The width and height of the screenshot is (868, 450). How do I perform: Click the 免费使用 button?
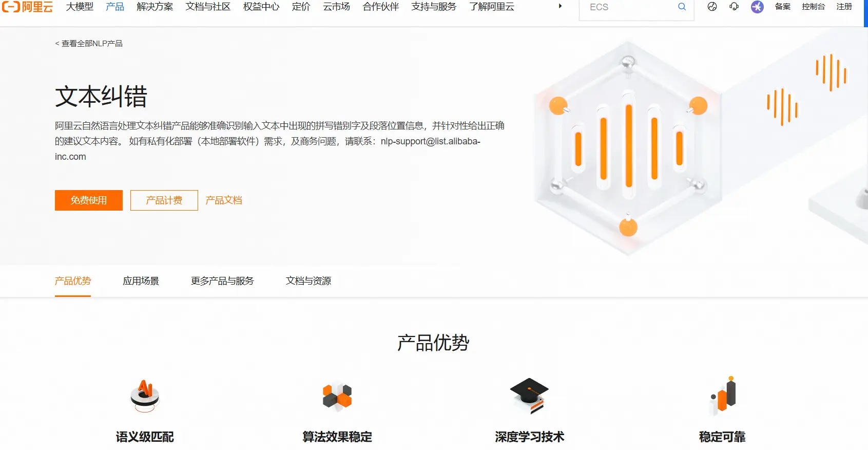pyautogui.click(x=89, y=200)
